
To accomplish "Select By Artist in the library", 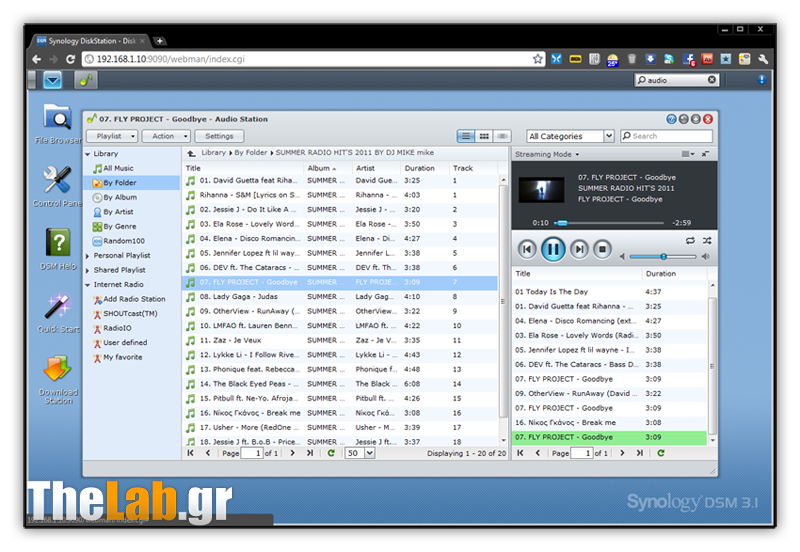I will [113, 212].
